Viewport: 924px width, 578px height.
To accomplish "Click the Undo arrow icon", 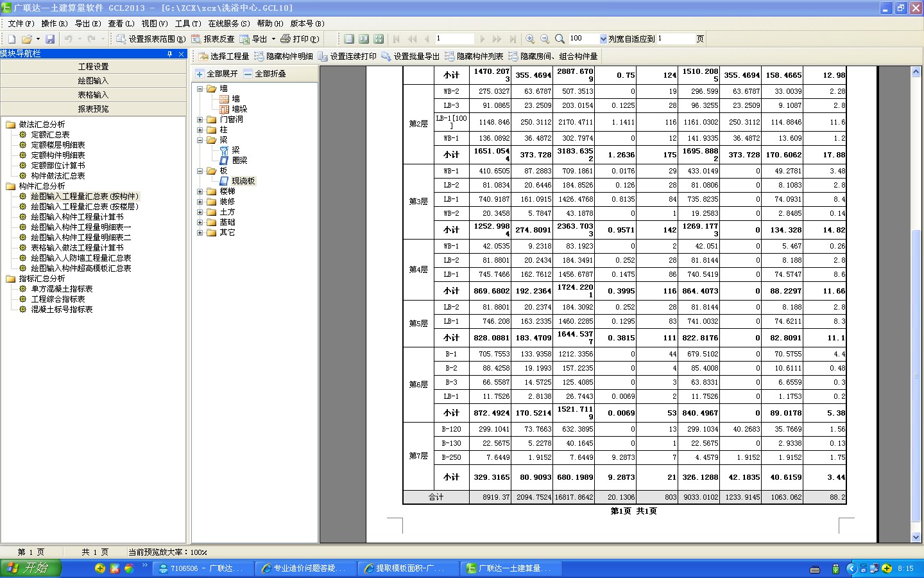I will [x=68, y=39].
